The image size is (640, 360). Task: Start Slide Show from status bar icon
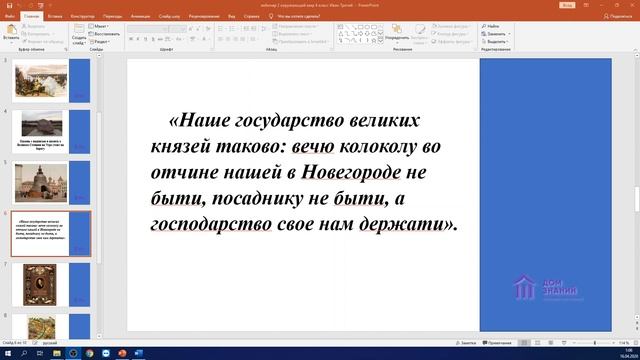click(x=564, y=343)
